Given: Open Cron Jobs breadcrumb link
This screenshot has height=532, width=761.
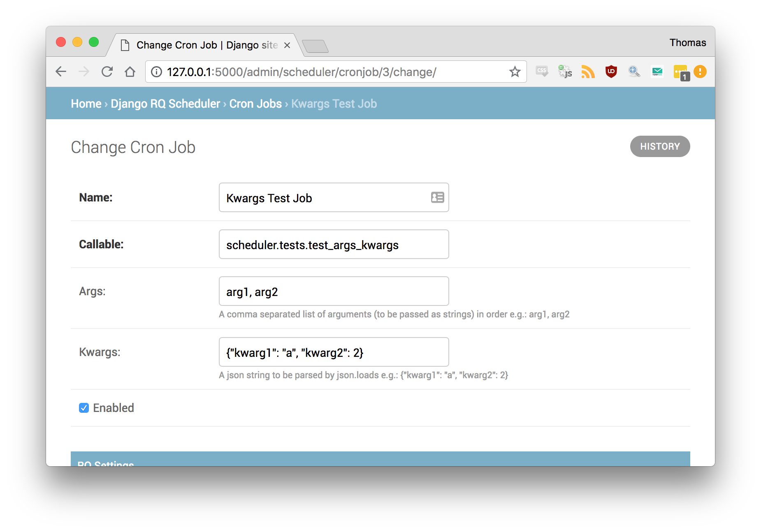Looking at the screenshot, I should click(x=255, y=104).
